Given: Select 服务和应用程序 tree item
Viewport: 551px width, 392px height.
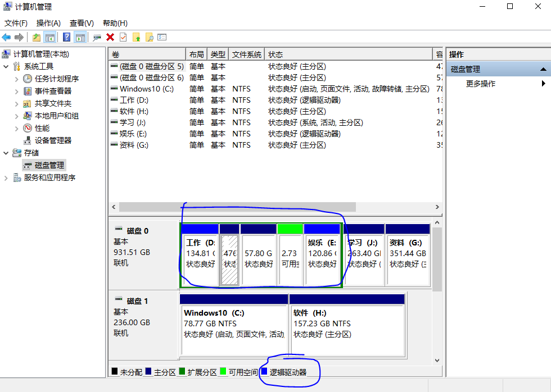Looking at the screenshot, I should [x=49, y=177].
